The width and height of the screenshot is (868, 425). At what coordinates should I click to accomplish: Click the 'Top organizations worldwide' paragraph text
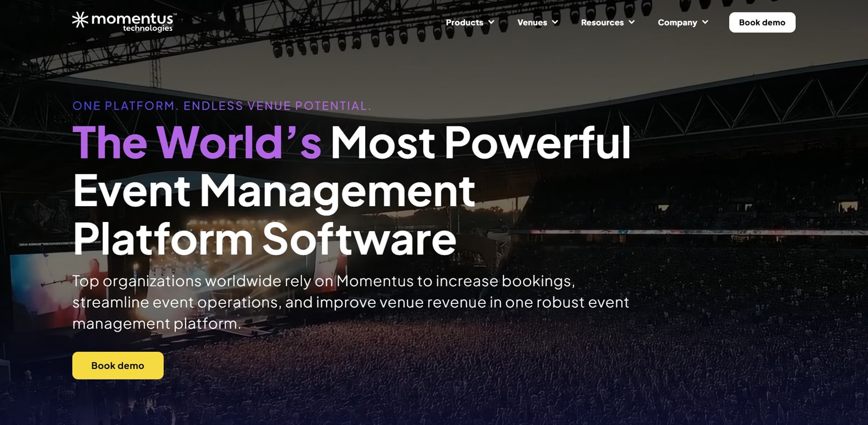point(351,302)
